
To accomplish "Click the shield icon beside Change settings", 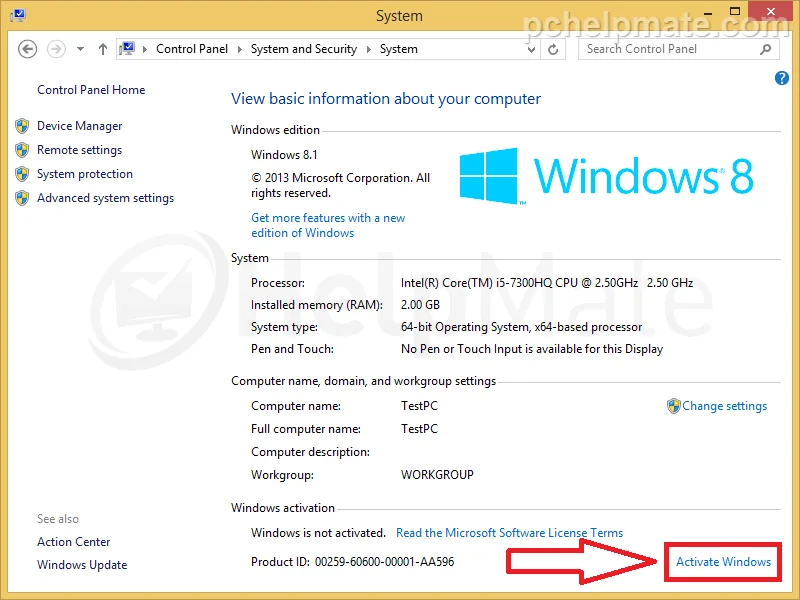I will click(673, 406).
